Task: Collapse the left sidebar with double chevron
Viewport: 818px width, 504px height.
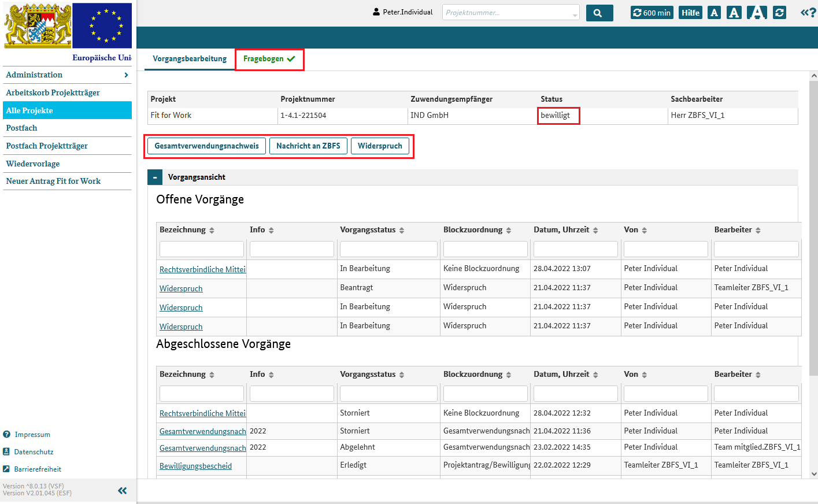Action: coord(123,491)
